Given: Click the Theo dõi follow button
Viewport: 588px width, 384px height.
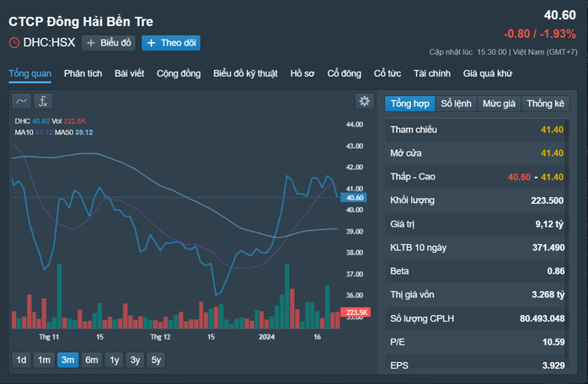Looking at the screenshot, I should pyautogui.click(x=171, y=43).
